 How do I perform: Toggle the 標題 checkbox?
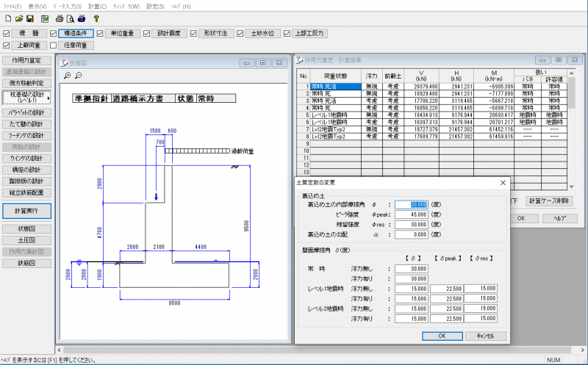point(6,33)
